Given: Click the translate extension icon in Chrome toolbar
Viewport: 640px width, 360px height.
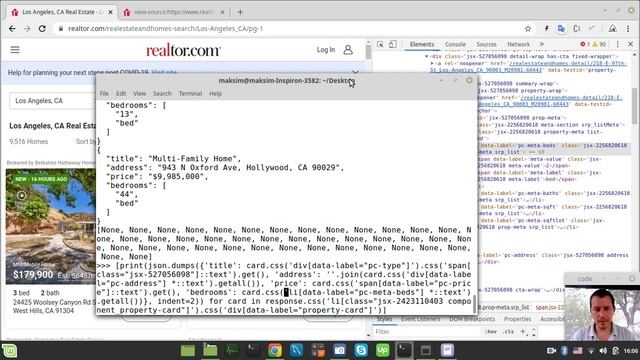Looking at the screenshot, I should (x=562, y=29).
